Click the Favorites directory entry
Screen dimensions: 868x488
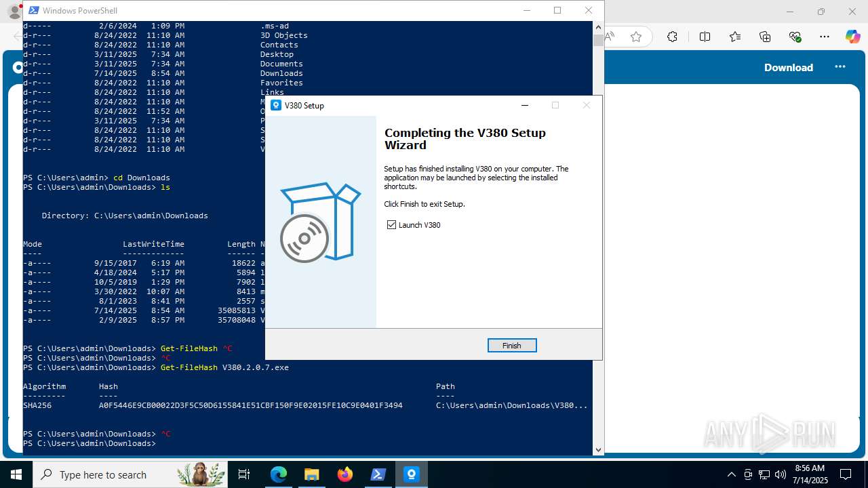coord(281,83)
